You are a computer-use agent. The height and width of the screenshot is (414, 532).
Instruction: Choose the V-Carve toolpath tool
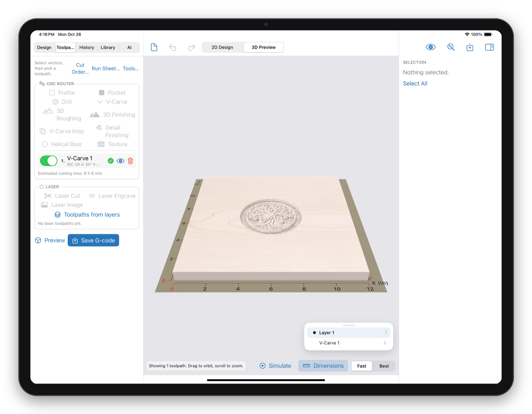(x=112, y=102)
